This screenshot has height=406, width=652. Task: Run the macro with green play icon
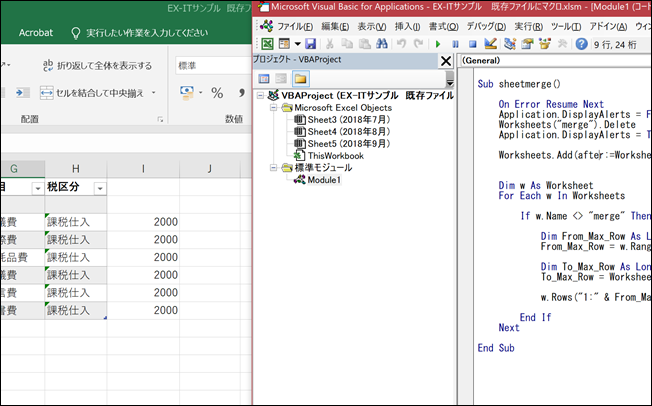tap(438, 44)
